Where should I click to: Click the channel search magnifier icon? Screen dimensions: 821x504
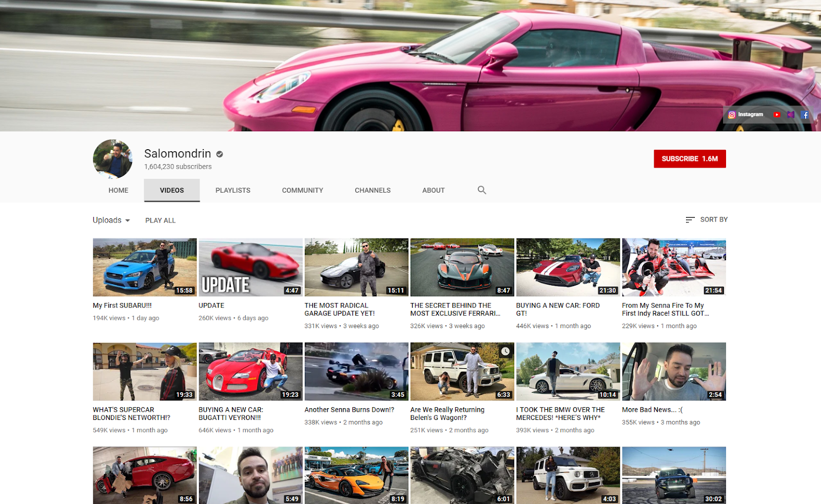tap(482, 190)
